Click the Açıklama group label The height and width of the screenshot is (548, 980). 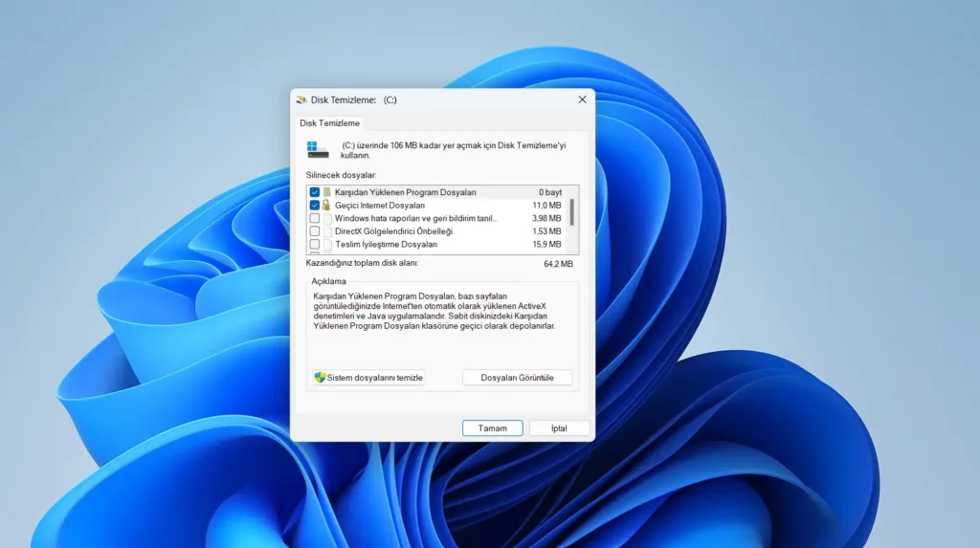click(x=328, y=281)
